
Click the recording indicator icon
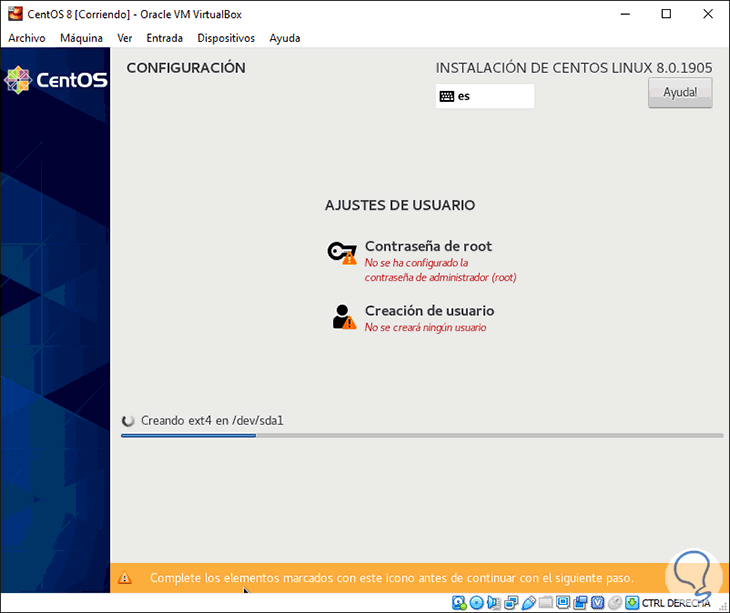coord(580,603)
